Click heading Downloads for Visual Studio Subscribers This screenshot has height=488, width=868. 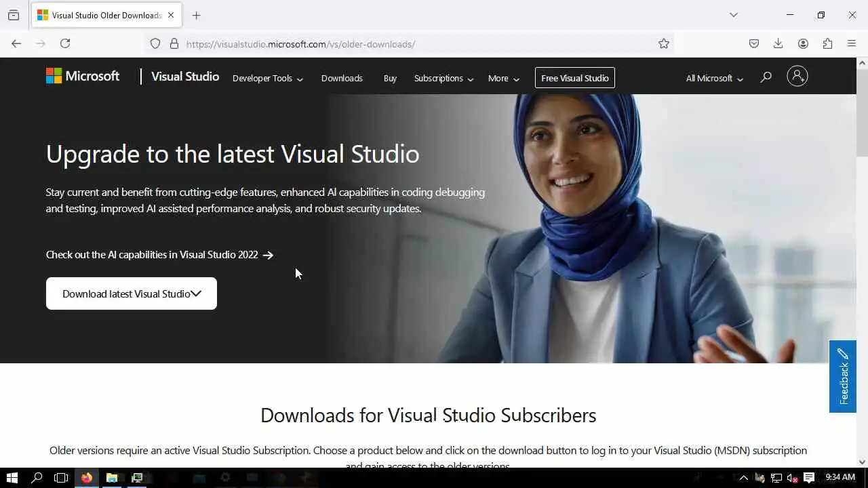(x=429, y=415)
